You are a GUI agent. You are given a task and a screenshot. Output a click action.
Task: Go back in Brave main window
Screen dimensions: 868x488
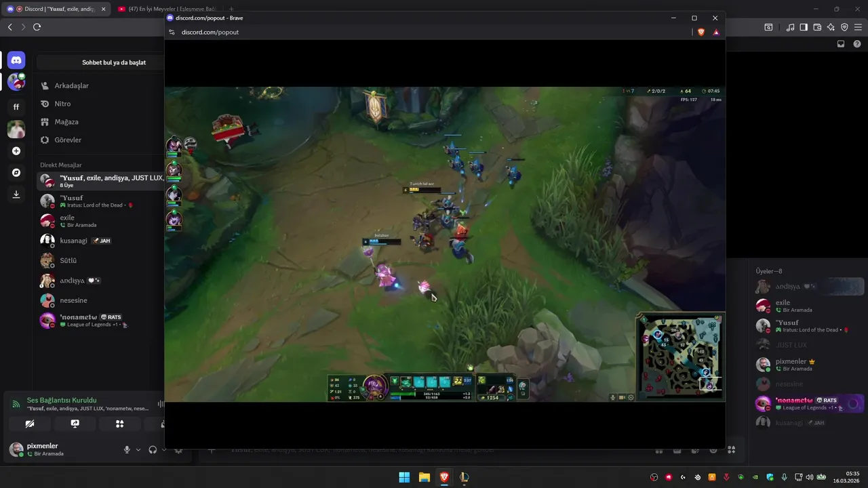[x=9, y=27]
